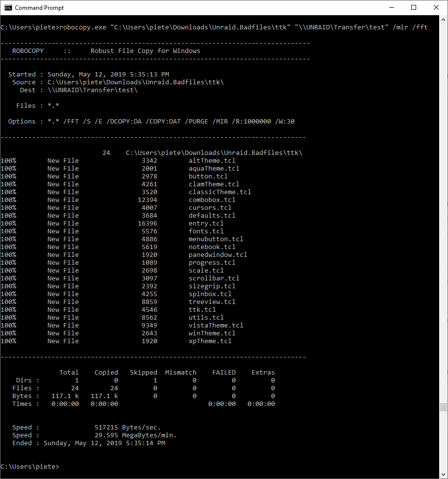Click the altTheme.tcl file name
This screenshot has width=448, height=479.
coord(212,161)
